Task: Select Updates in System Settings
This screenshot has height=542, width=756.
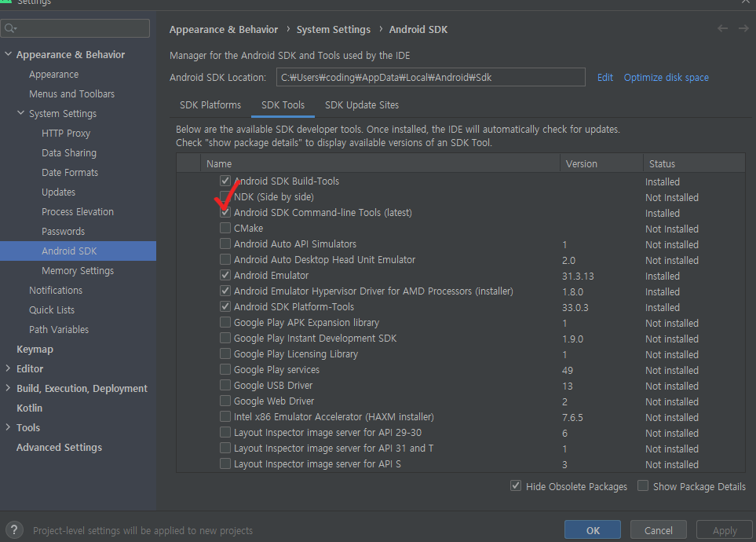Action: pyautogui.click(x=58, y=192)
